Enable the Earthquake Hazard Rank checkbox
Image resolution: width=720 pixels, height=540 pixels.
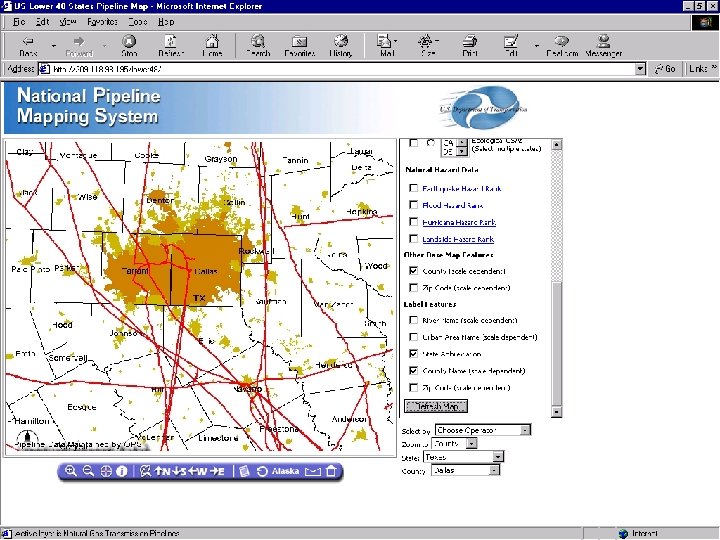[x=413, y=188]
